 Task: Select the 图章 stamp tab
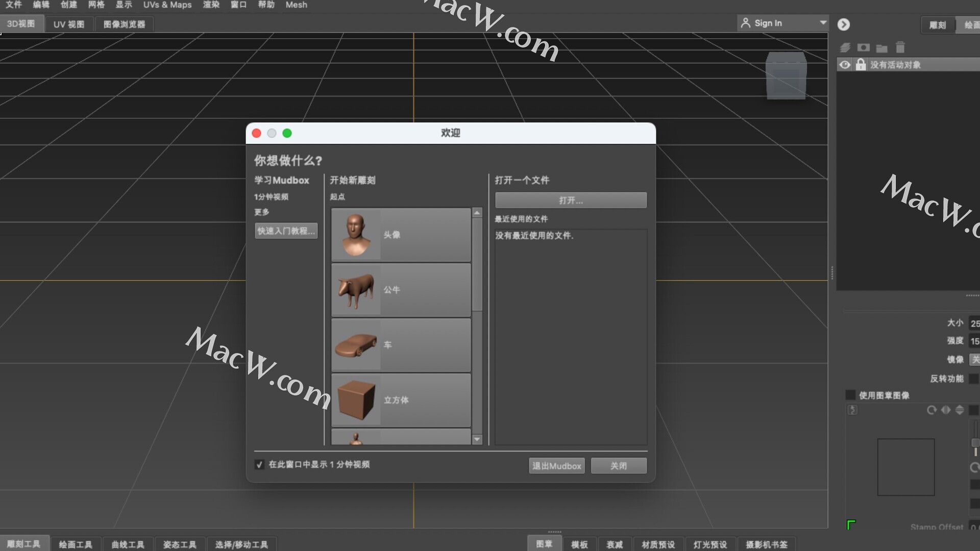tap(544, 544)
